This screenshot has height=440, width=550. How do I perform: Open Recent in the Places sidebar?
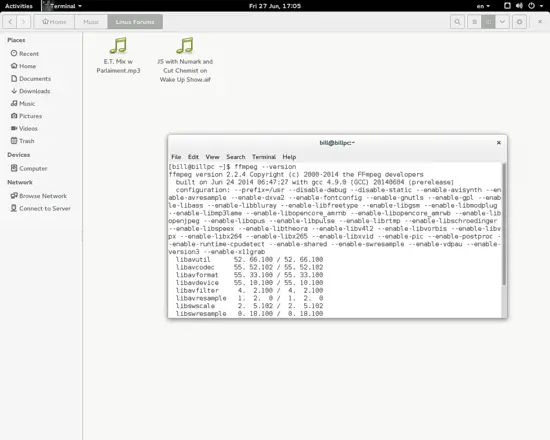pyautogui.click(x=25, y=53)
